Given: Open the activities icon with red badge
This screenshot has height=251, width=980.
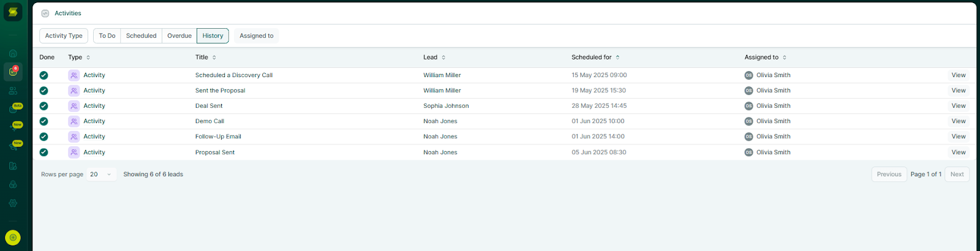Looking at the screenshot, I should 13,72.
